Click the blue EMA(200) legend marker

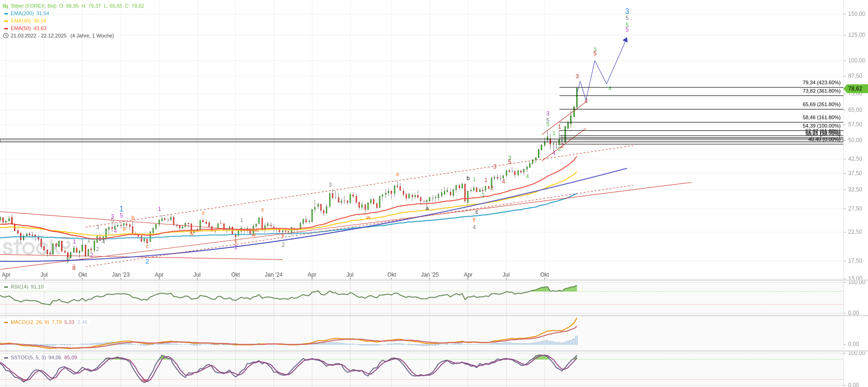6,14
